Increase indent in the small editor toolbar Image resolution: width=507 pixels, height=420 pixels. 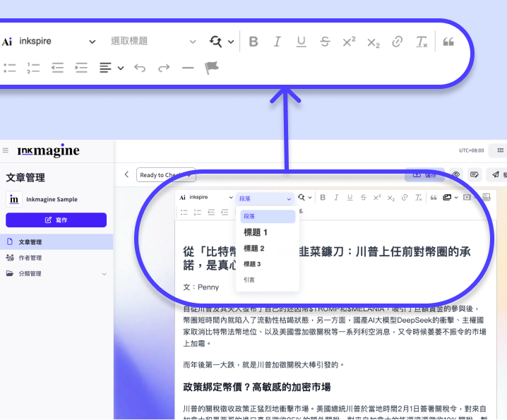[225, 212]
